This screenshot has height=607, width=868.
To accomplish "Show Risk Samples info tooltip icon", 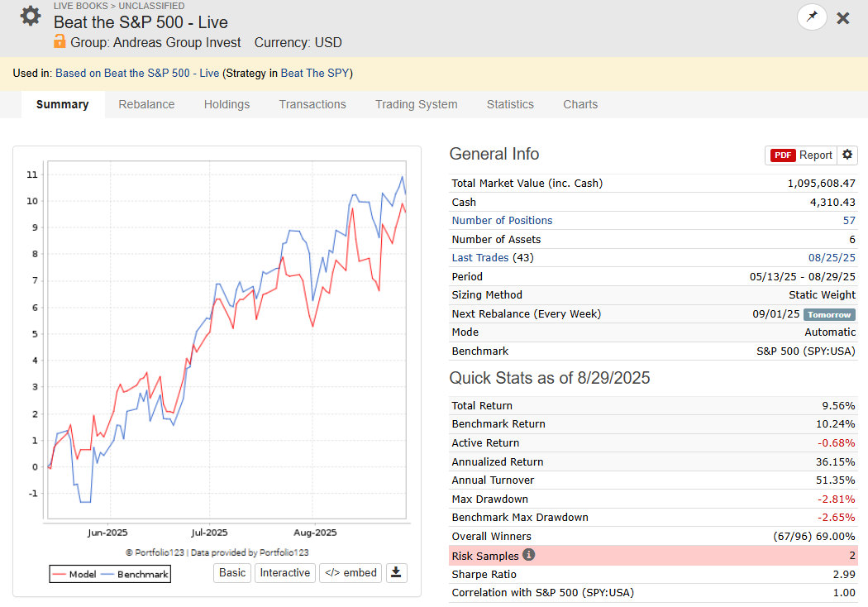I will (x=529, y=554).
